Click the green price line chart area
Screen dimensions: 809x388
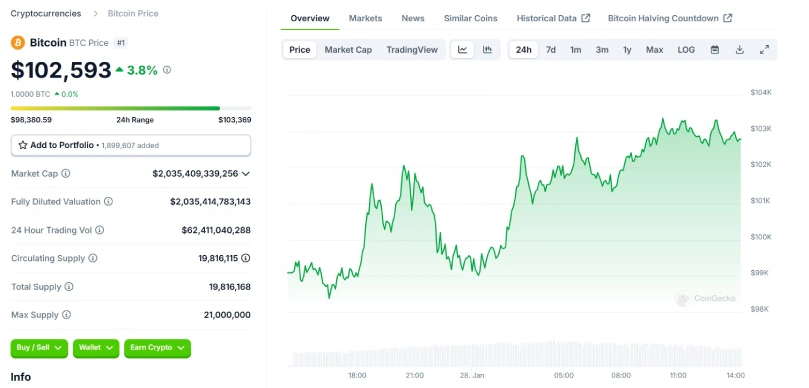(514, 209)
